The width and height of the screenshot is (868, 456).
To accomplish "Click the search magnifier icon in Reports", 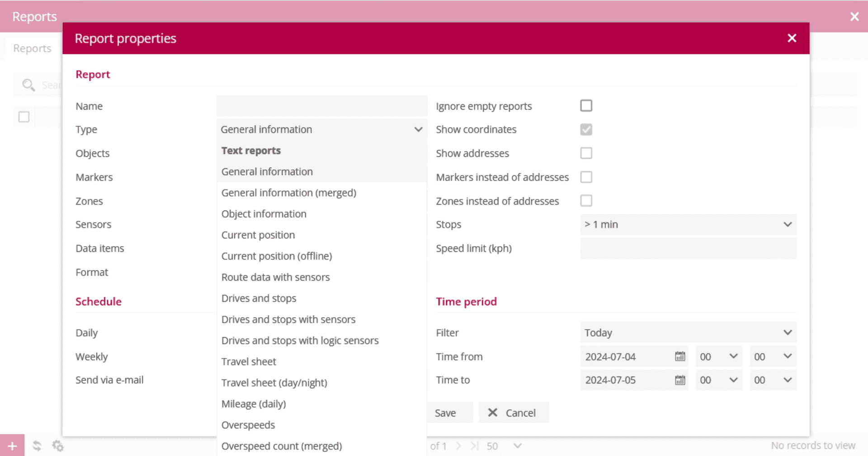I will (28, 85).
